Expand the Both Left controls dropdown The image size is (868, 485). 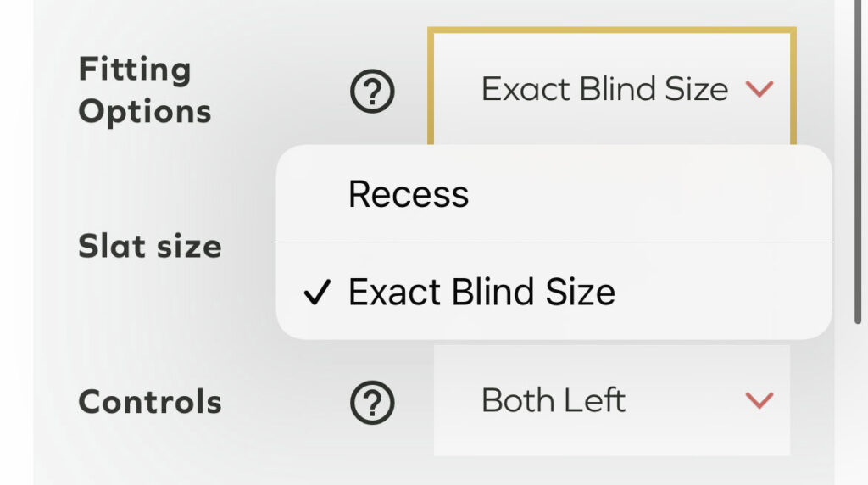click(x=610, y=400)
